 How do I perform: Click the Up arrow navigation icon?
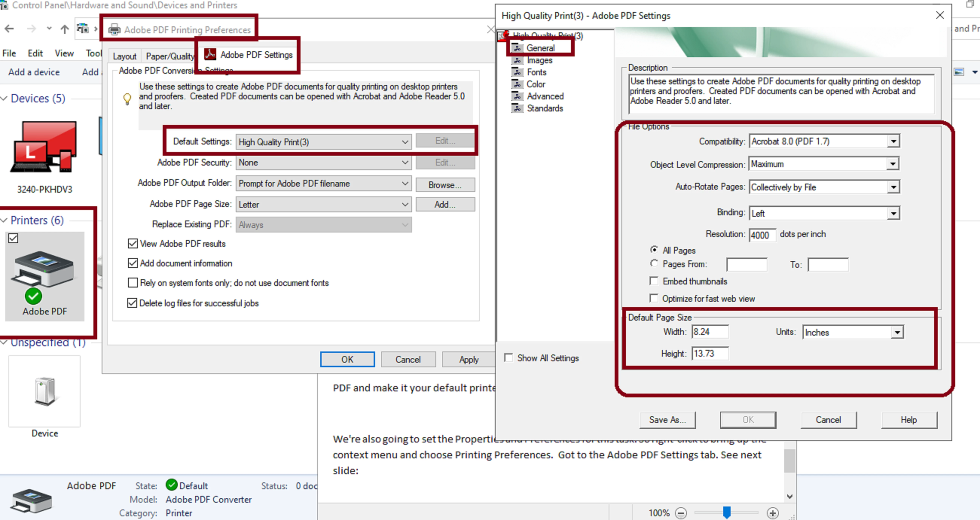[65, 29]
